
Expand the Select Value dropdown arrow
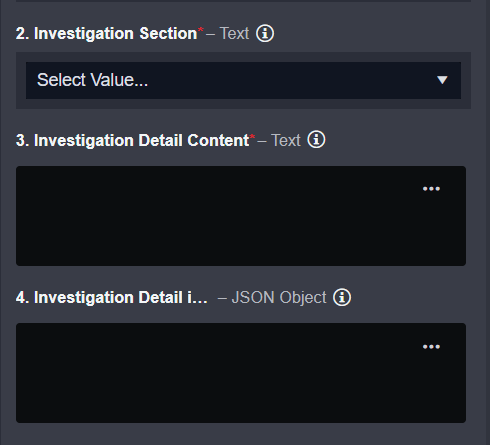point(442,80)
